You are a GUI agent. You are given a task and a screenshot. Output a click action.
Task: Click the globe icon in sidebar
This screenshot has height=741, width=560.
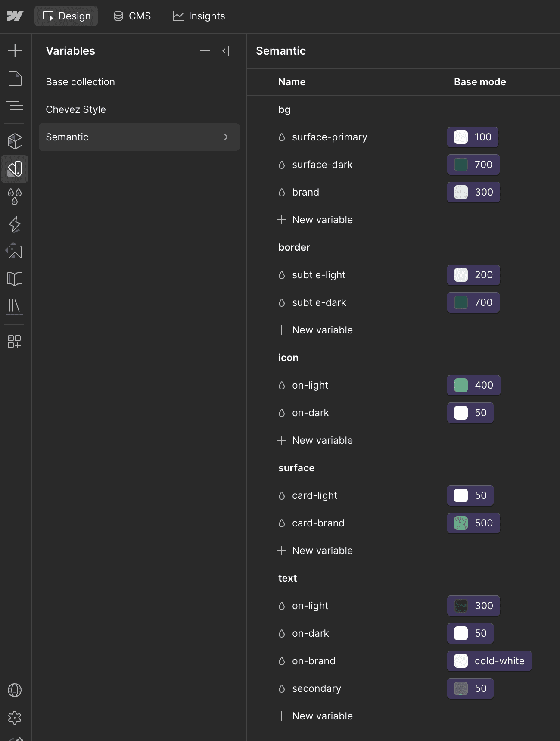(15, 690)
